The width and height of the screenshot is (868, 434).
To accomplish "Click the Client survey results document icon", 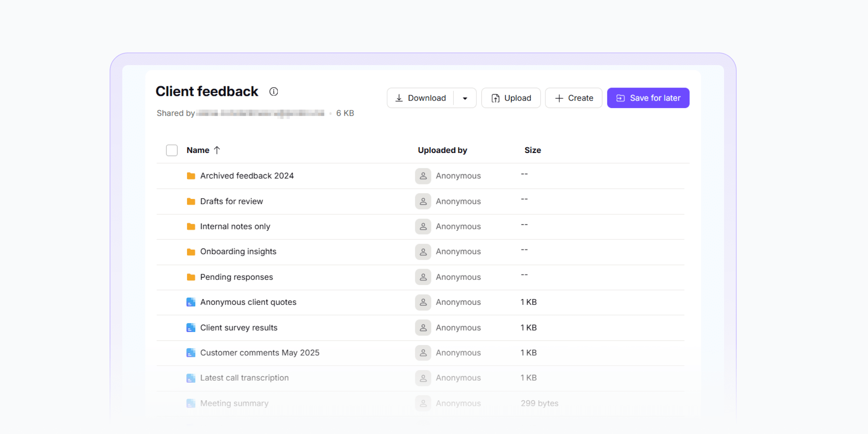I will [191, 328].
